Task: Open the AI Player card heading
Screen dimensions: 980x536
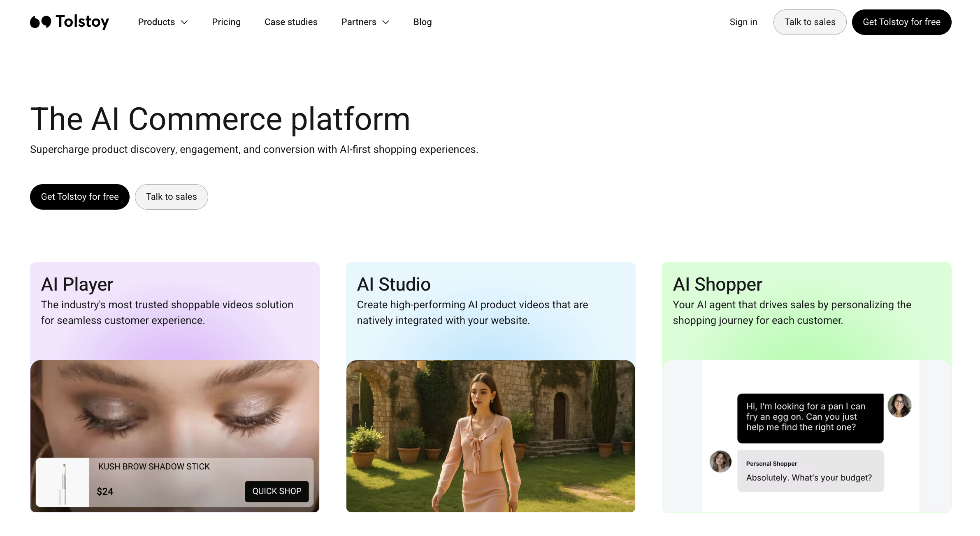Action: [77, 284]
